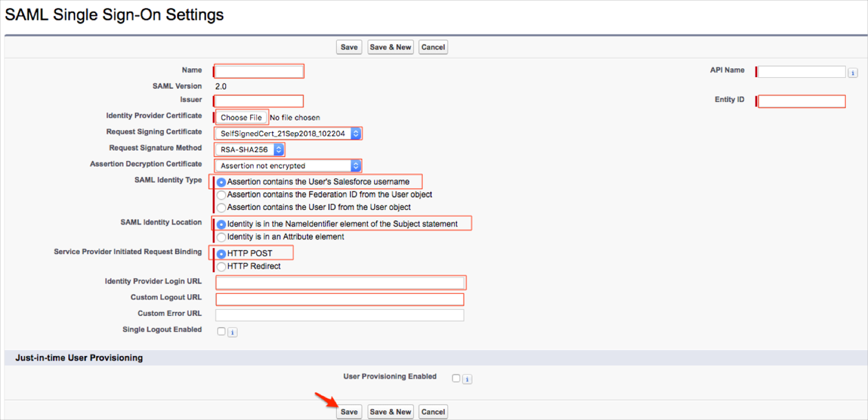Click into the Identity Provider Login URL field
Screen dimensions: 868x420
[x=340, y=283]
